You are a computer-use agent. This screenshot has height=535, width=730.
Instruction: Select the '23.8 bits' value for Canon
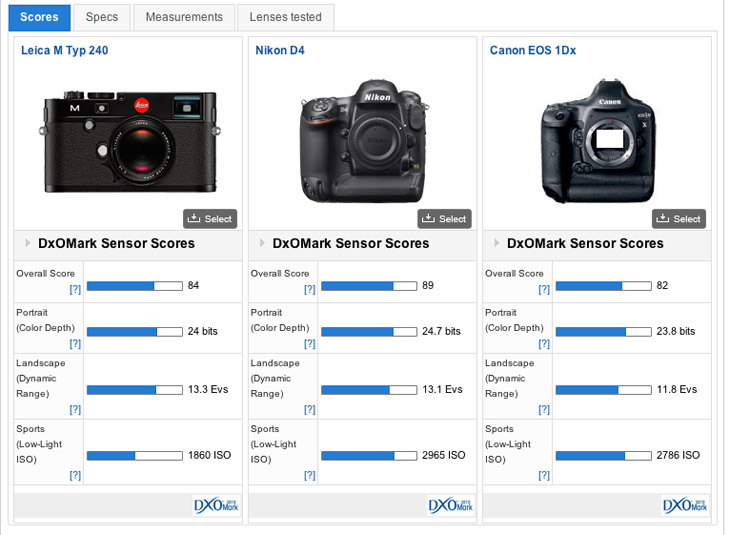point(676,331)
